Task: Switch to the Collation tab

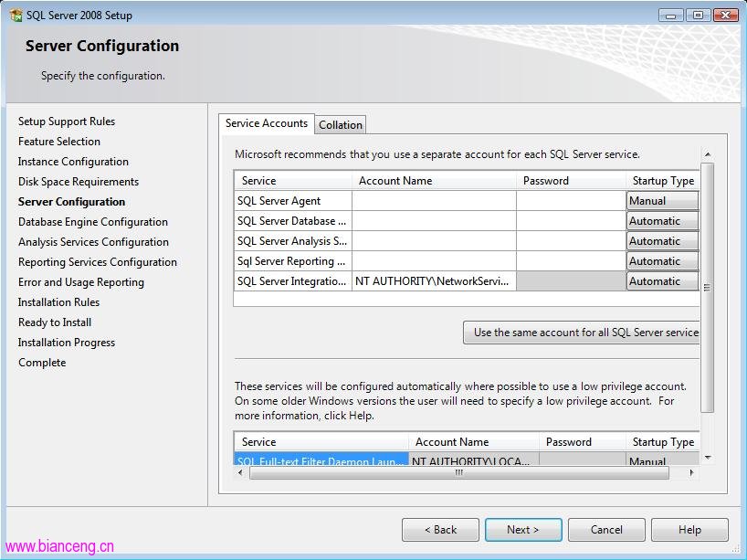Action: [x=340, y=125]
